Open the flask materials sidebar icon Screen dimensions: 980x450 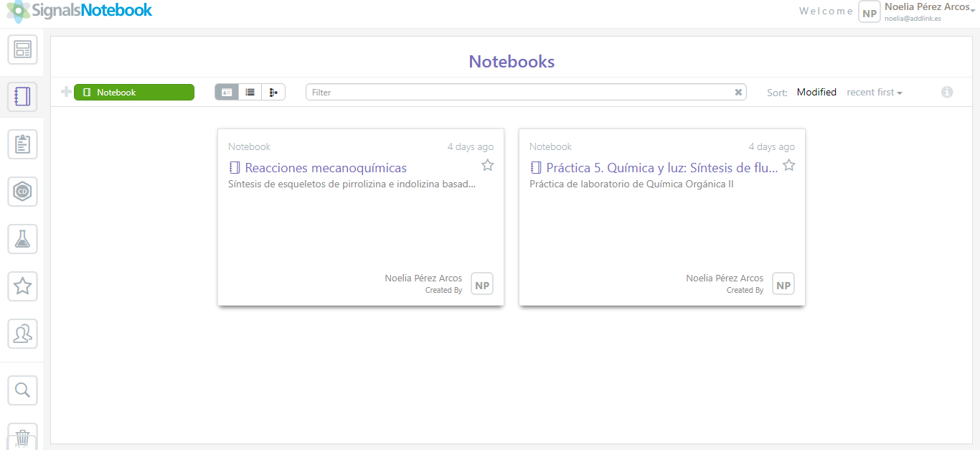click(x=22, y=239)
